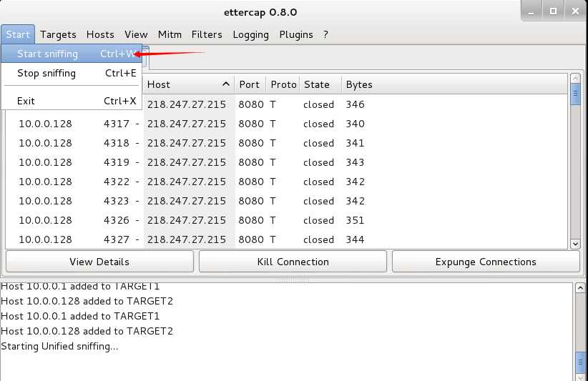Choose Stop sniffing menu entry
588x381 pixels.
(72, 73)
